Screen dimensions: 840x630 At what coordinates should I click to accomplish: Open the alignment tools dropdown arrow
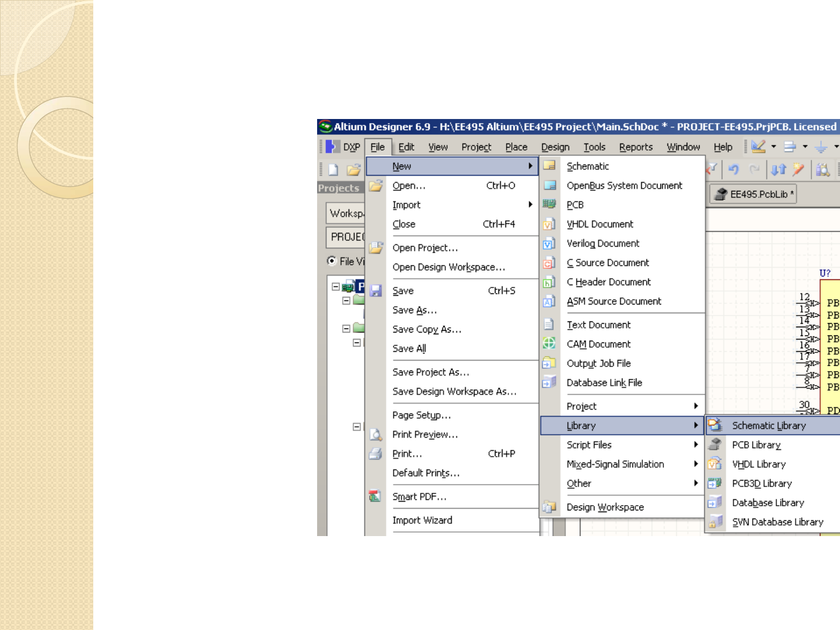coord(805,146)
